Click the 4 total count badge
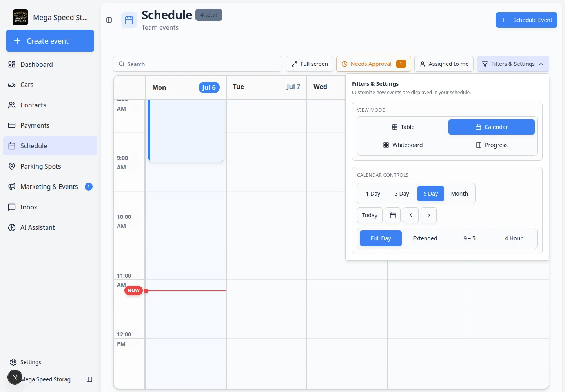 pos(209,15)
